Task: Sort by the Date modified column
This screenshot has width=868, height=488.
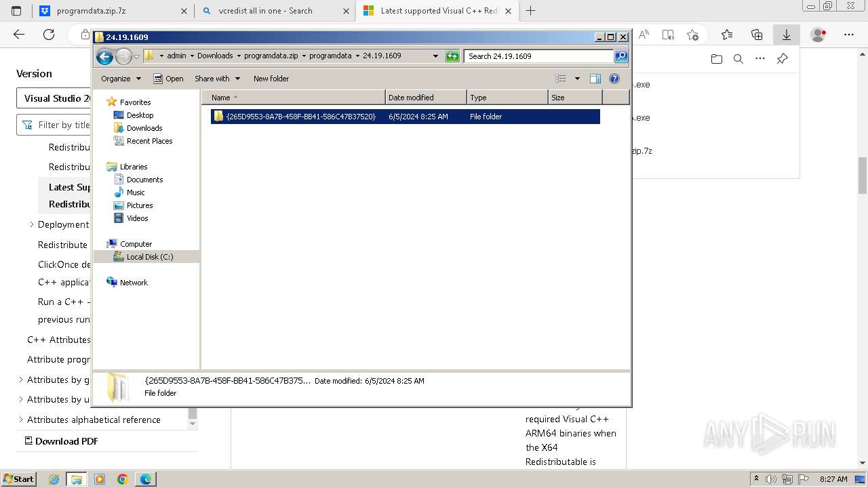Action: coord(426,98)
